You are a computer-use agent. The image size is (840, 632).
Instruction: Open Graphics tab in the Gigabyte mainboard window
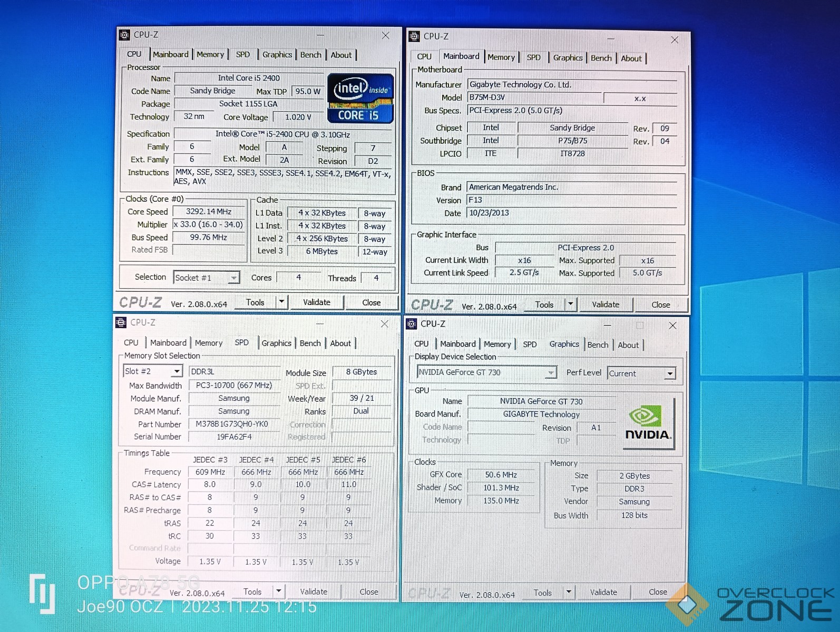[x=568, y=57]
